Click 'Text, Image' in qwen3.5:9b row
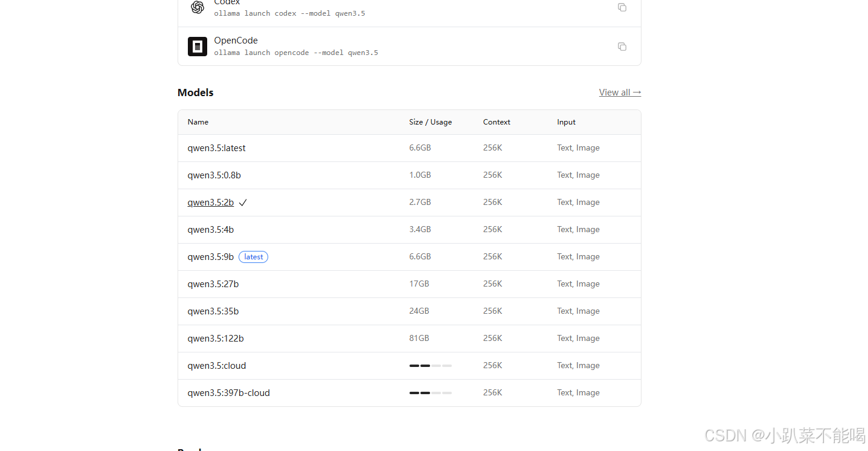The height and width of the screenshot is (451, 868). click(x=579, y=257)
